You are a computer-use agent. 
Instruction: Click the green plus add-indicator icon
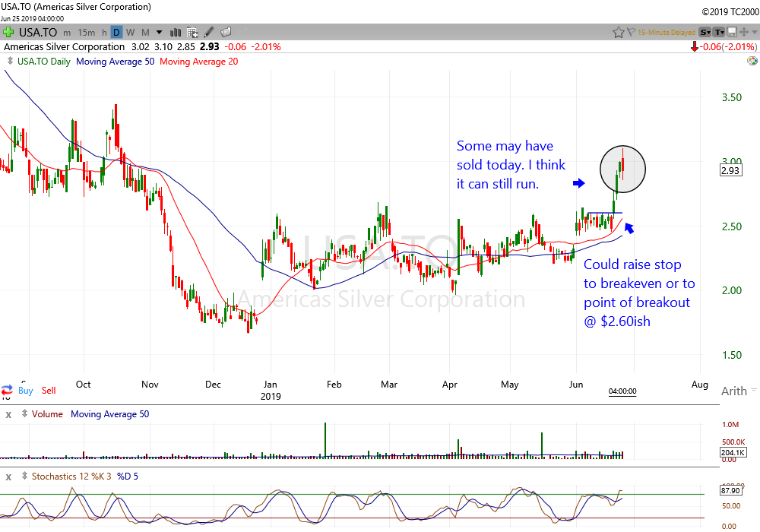coord(8,33)
